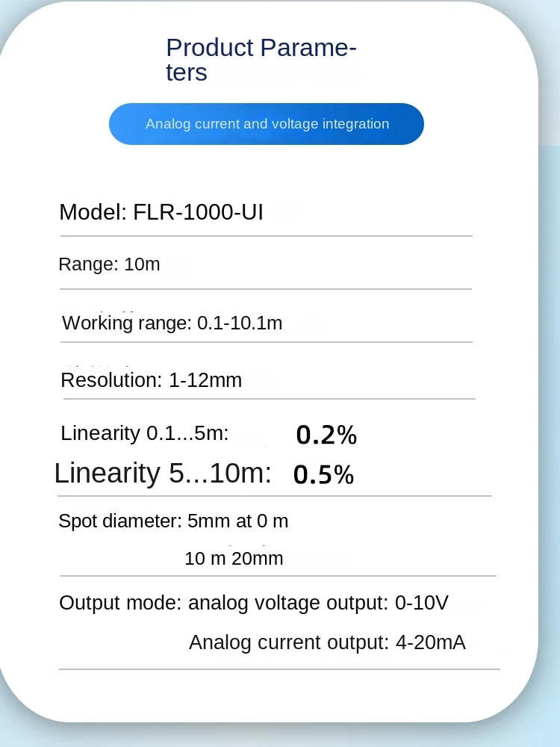The height and width of the screenshot is (747, 560).
Task: Select the 0-10V voltage value
Action: [x=422, y=603]
